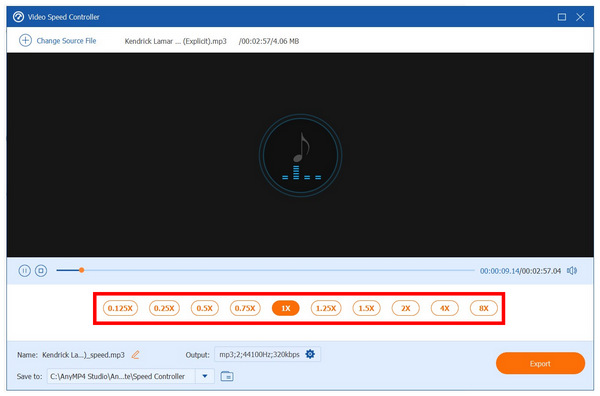Select the 0.125X speed option
Screen dimensions: 600x396
coord(120,308)
